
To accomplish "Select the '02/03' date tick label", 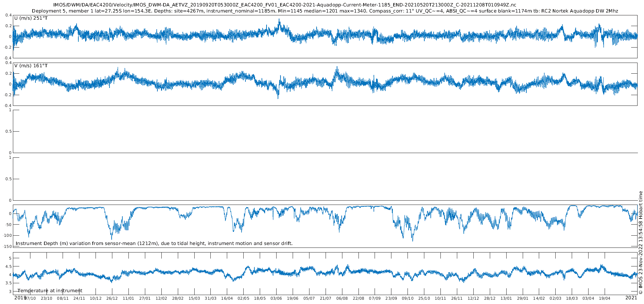I will click(x=555, y=298).
